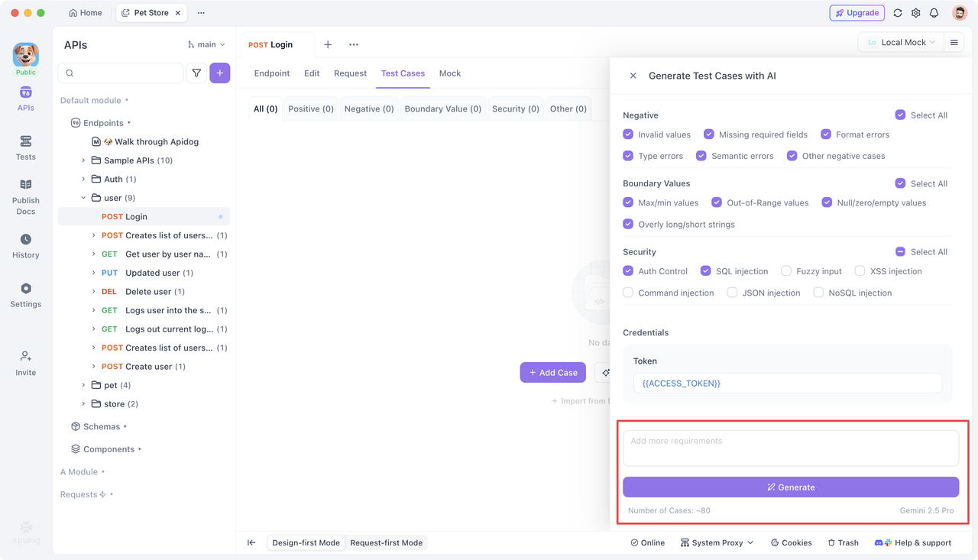
Task: Click the Publish Docs sidebar icon
Action: click(25, 196)
